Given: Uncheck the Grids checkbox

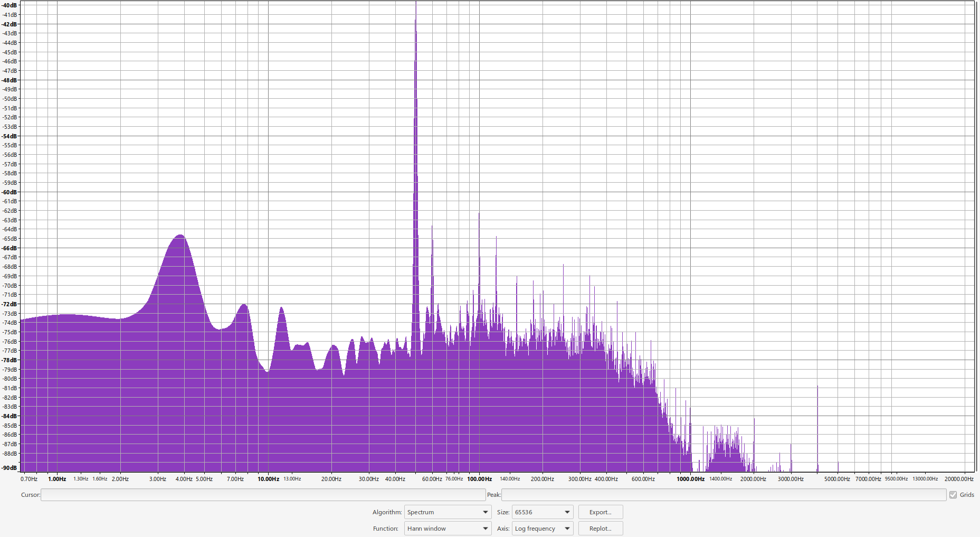Looking at the screenshot, I should 953,495.
